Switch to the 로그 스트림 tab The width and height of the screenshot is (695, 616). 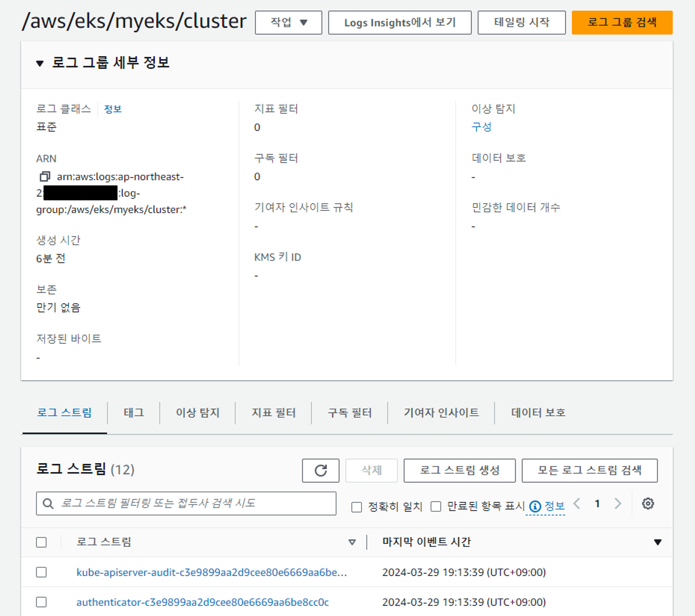tap(64, 413)
